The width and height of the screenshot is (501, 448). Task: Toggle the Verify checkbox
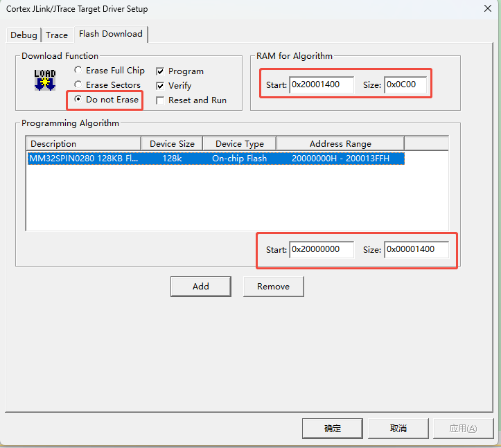coord(160,86)
